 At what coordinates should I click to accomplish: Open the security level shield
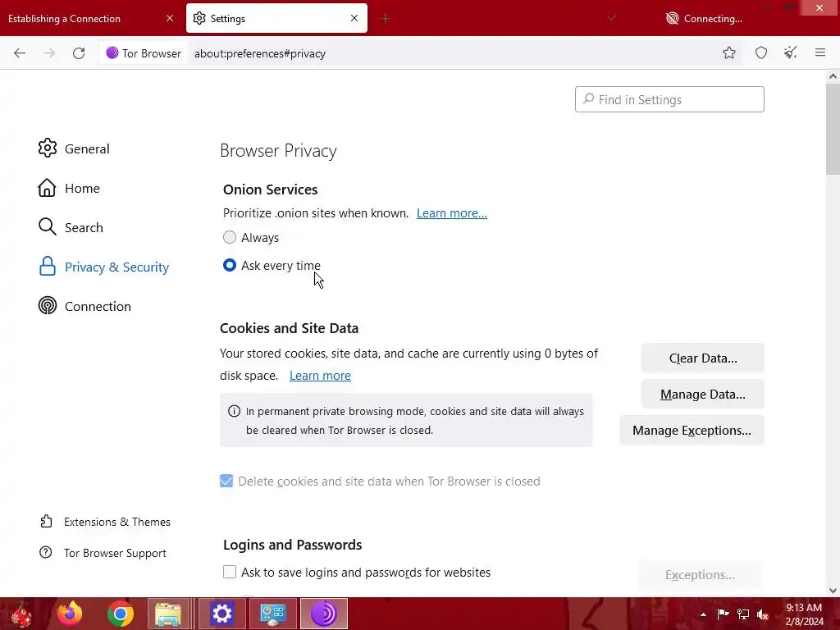tap(760, 52)
